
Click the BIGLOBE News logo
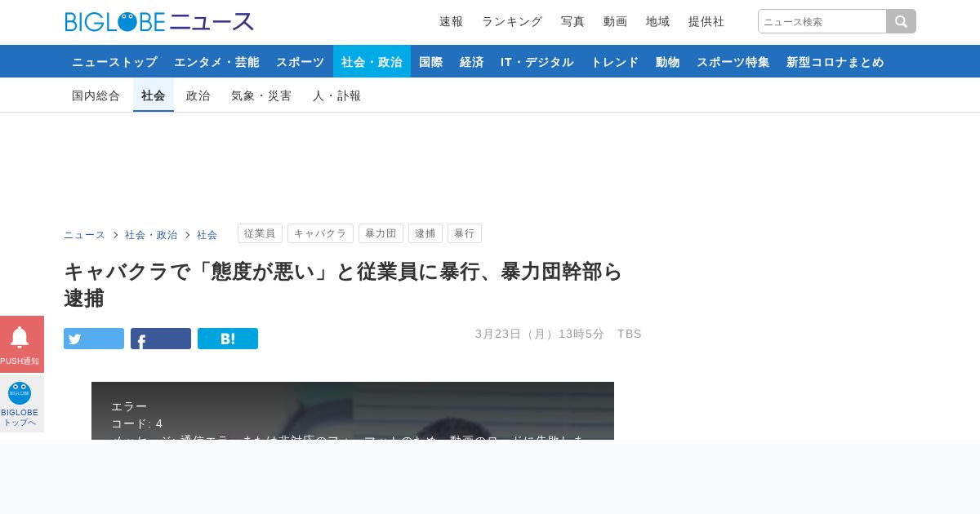pyautogui.click(x=159, y=22)
